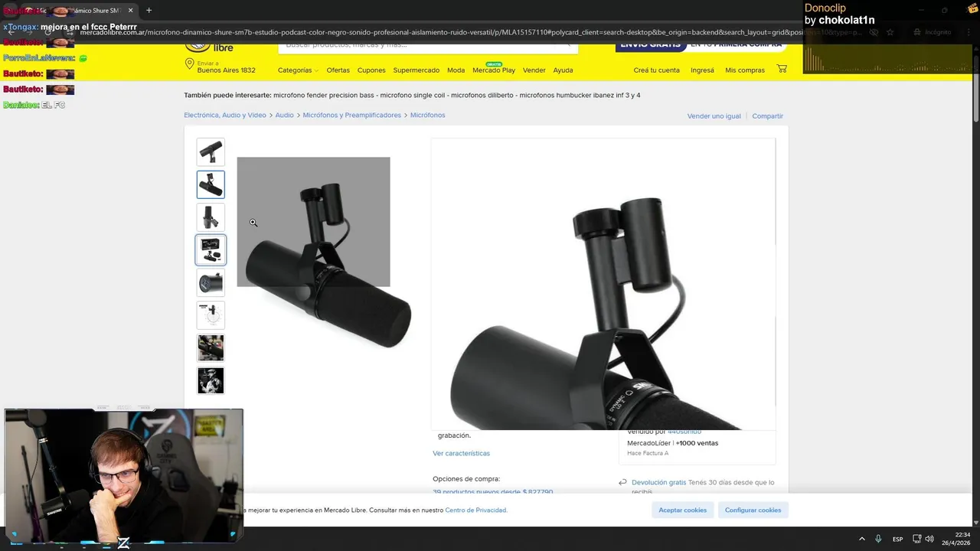Image resolution: width=980 pixels, height=551 pixels.
Task: Select thumbnail with microphone front close-up
Action: coord(211,282)
